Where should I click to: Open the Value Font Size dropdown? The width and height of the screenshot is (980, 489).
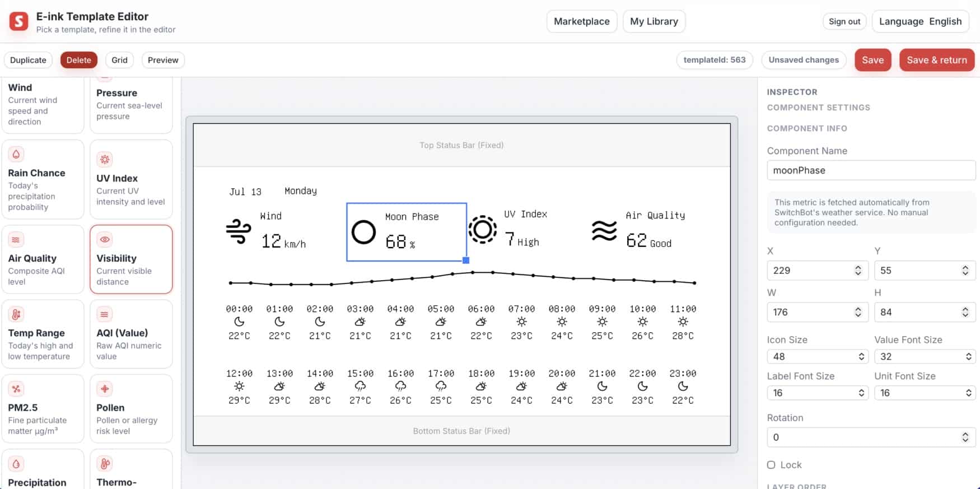tap(925, 357)
